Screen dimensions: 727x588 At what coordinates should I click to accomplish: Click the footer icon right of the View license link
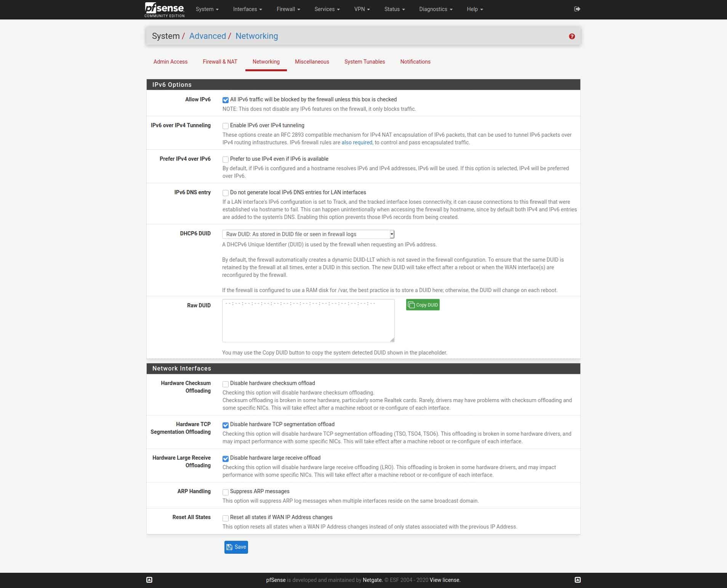click(x=578, y=580)
